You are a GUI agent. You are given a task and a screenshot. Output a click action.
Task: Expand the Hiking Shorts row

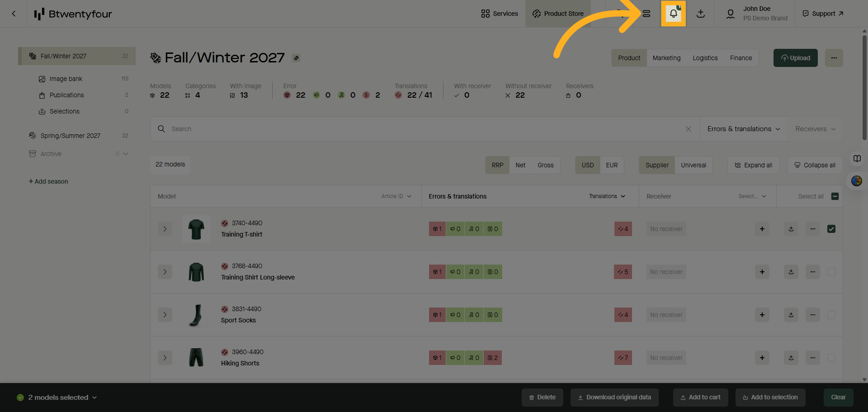165,358
